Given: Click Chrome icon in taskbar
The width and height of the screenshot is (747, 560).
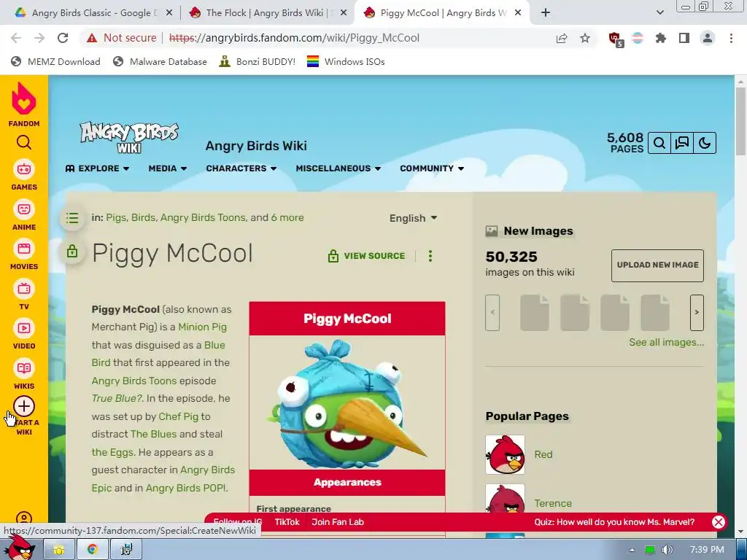Looking at the screenshot, I should [93, 550].
